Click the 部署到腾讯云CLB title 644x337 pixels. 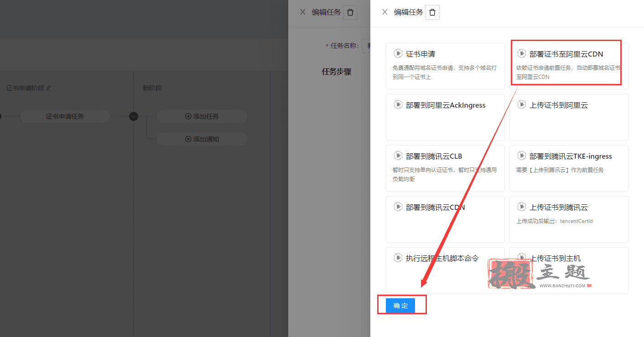[x=434, y=156]
